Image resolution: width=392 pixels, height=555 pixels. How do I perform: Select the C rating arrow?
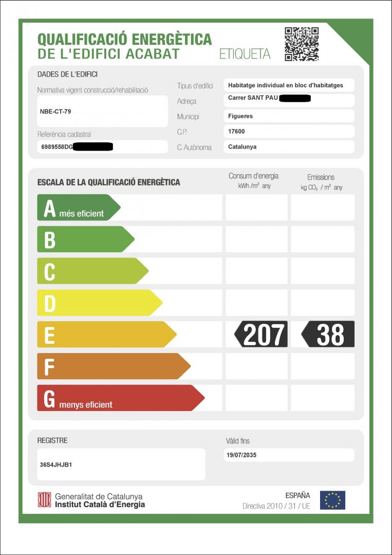(x=91, y=271)
